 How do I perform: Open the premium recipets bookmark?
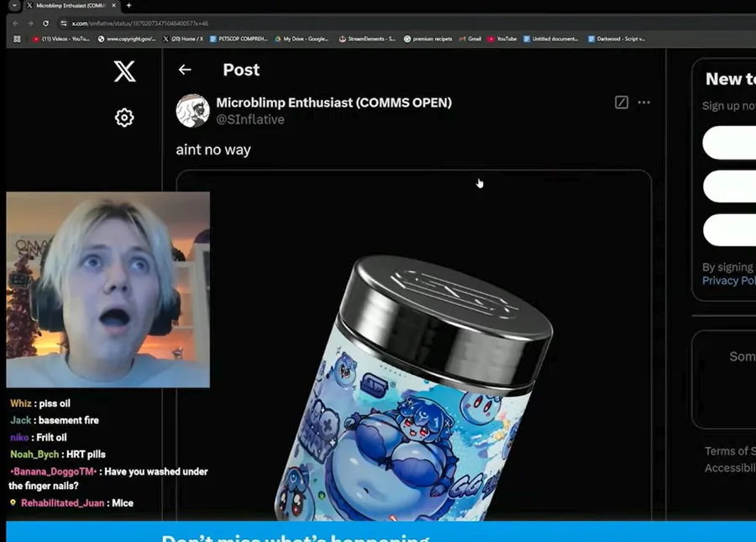[428, 39]
